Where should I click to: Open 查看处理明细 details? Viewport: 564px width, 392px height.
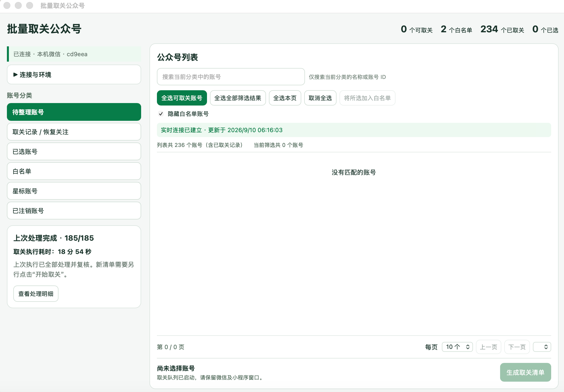coord(36,294)
